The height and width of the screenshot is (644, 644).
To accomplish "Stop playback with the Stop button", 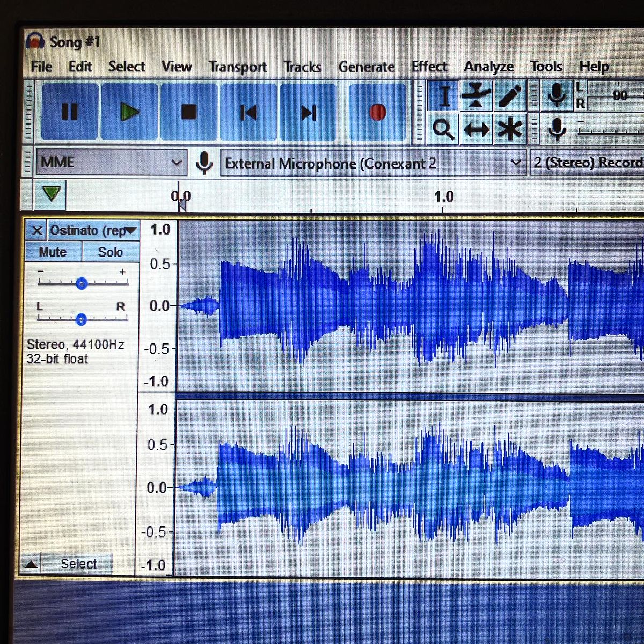I will pos(189,112).
